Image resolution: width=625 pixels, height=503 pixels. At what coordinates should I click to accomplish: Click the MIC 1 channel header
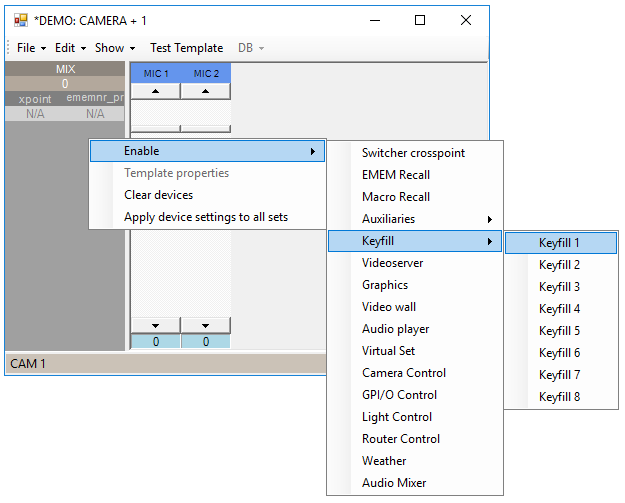[x=156, y=74]
